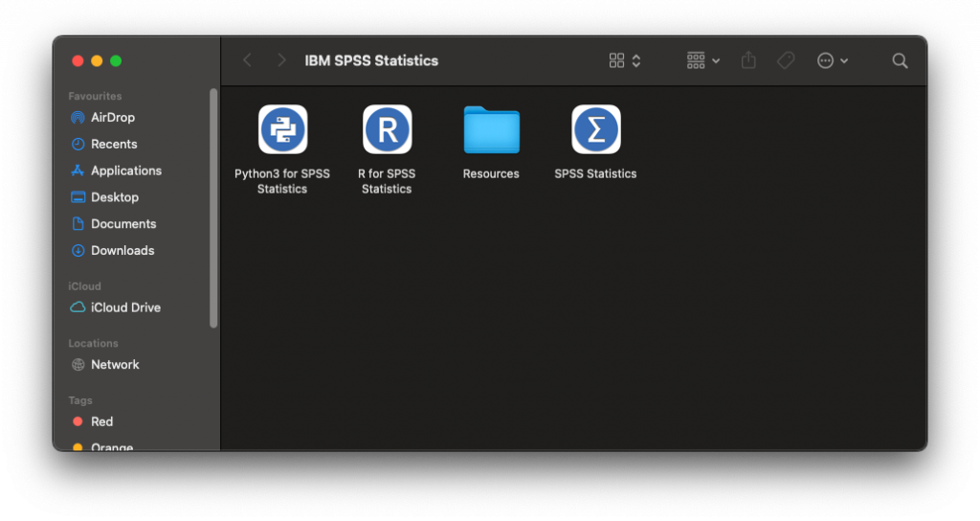Click the green full-screen button
This screenshot has height=521, width=980.
[x=116, y=60]
